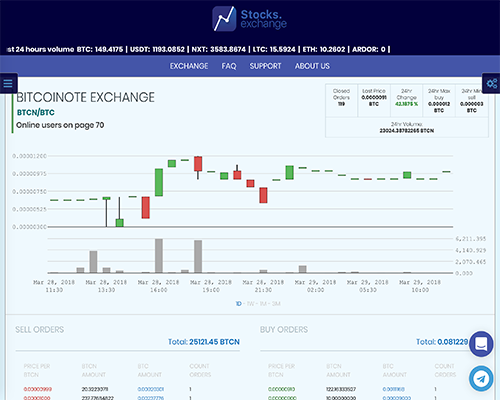Open the SUPPORT menu item
500x400 pixels.
click(x=265, y=66)
